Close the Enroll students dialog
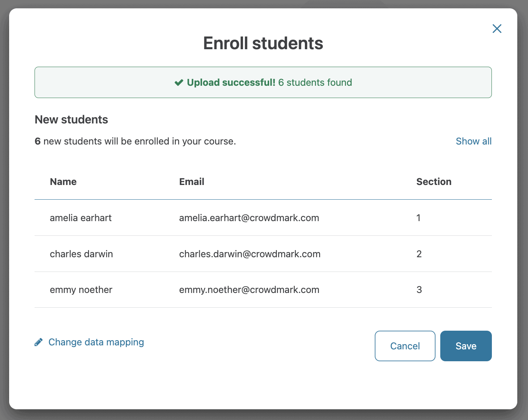This screenshot has width=528, height=420. (x=497, y=29)
